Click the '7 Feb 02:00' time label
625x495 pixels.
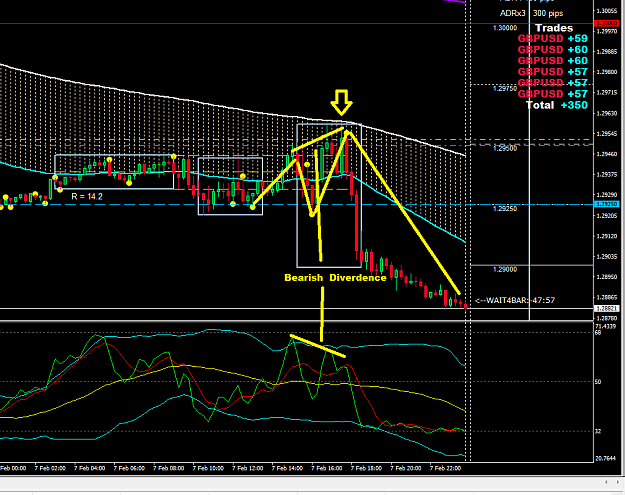click(x=50, y=468)
